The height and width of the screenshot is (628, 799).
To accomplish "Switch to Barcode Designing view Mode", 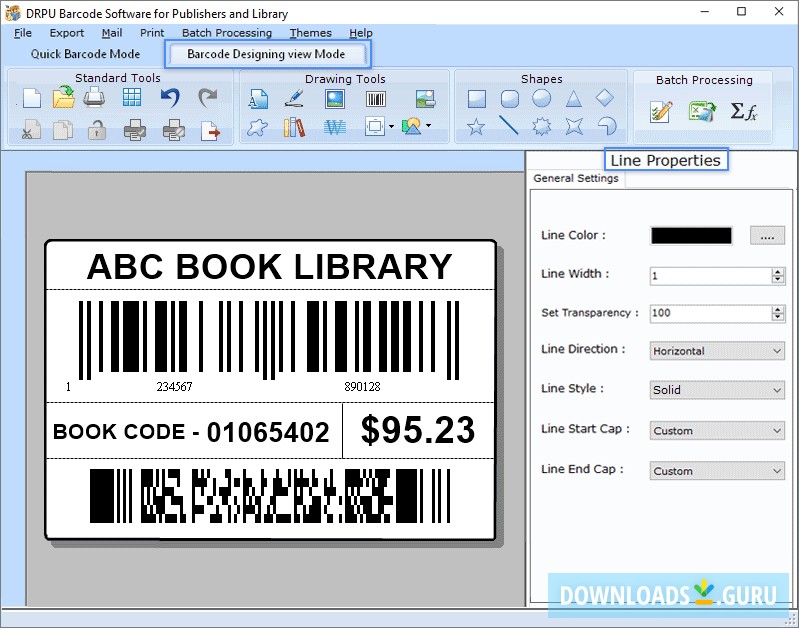I will tap(266, 54).
